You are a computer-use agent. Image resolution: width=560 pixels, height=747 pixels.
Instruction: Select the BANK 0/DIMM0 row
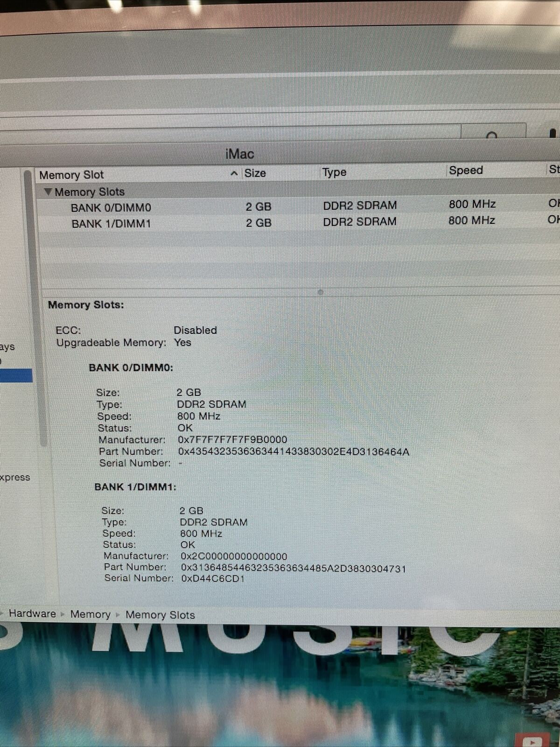[x=299, y=206]
